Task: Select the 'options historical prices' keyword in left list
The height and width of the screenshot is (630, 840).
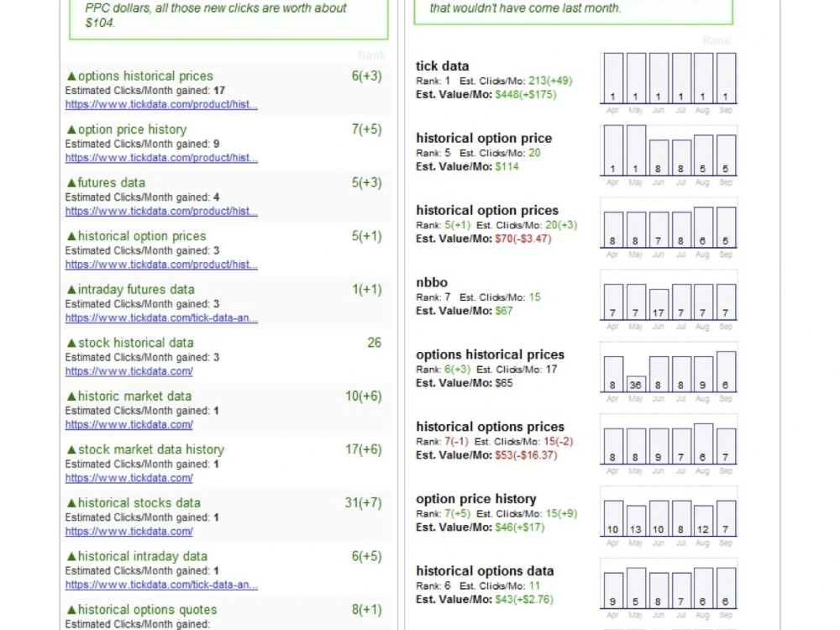Action: click(x=145, y=76)
